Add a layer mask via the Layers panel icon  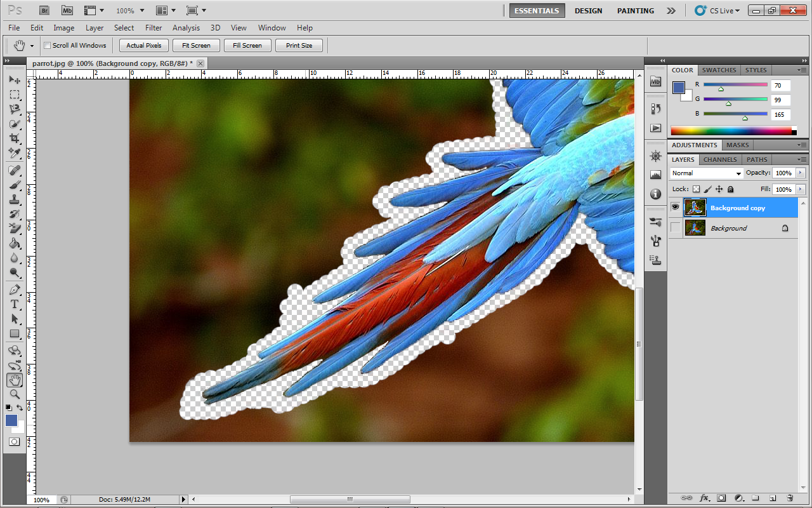pos(721,498)
